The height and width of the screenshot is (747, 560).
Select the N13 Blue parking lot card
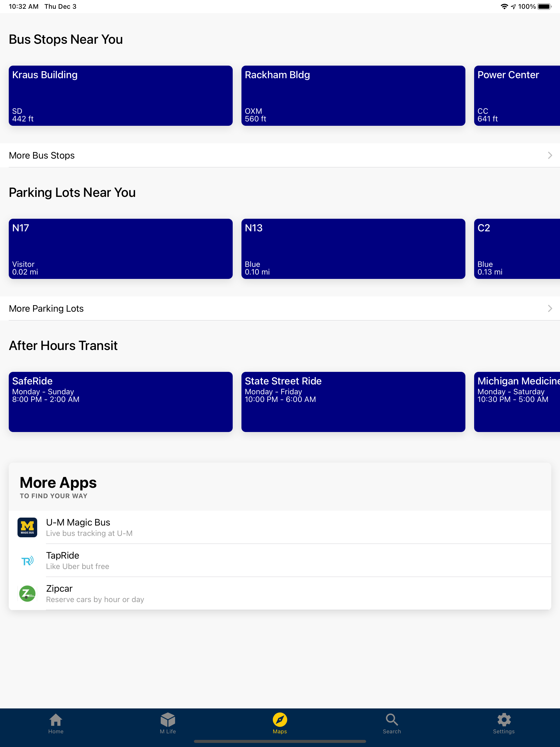point(353,249)
